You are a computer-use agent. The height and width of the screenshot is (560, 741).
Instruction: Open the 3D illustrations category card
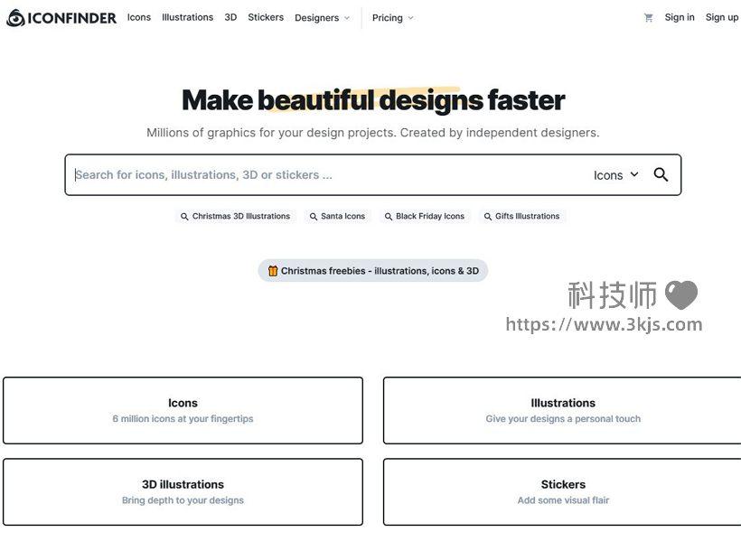tap(183, 491)
